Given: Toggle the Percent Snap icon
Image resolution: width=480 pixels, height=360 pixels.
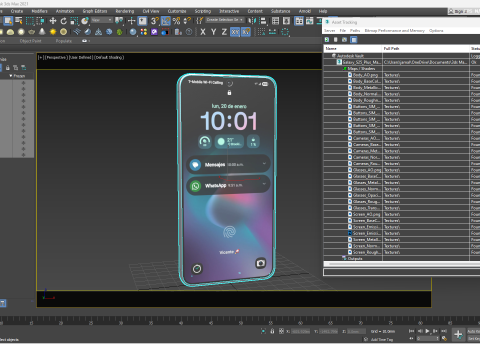Looking at the screenshot, I should (176, 21).
